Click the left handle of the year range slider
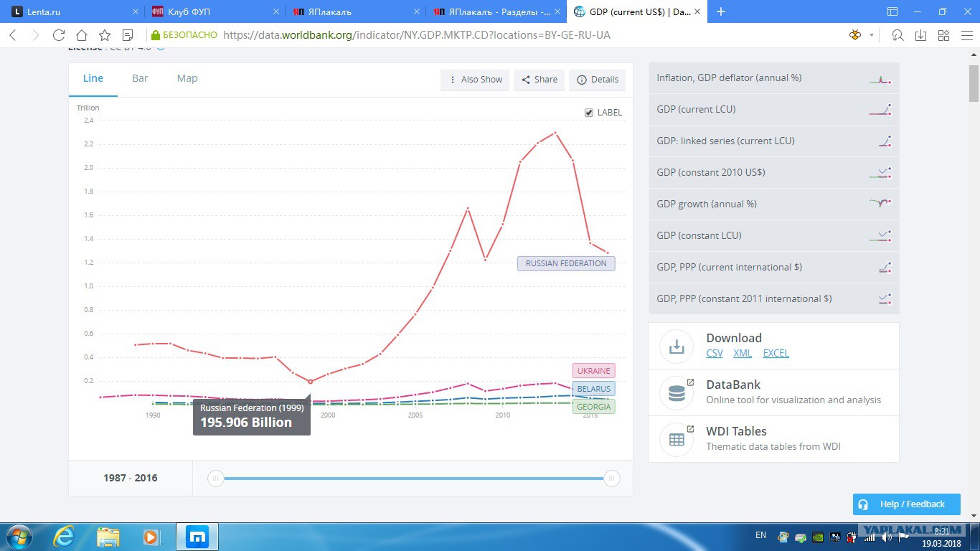 (x=215, y=479)
